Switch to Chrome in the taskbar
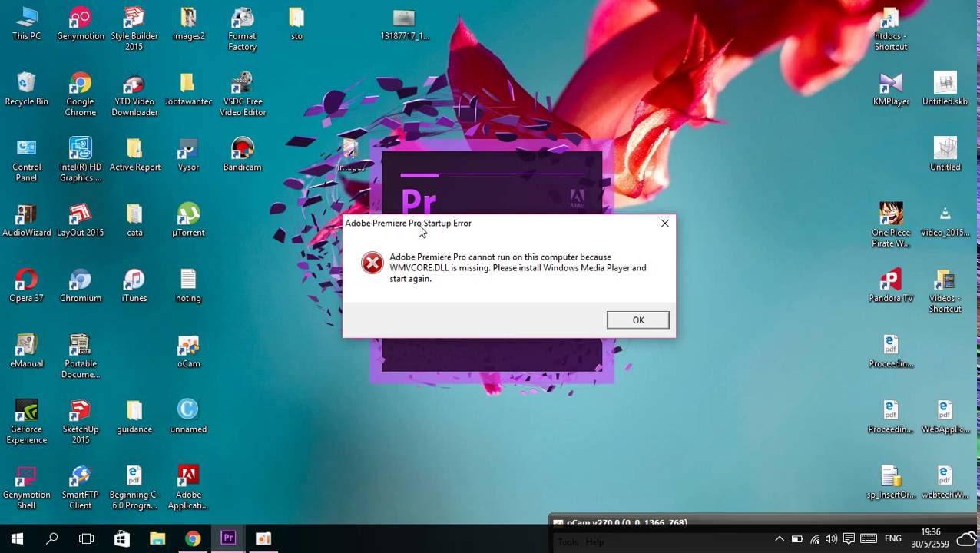The width and height of the screenshot is (980, 553). coord(193,538)
